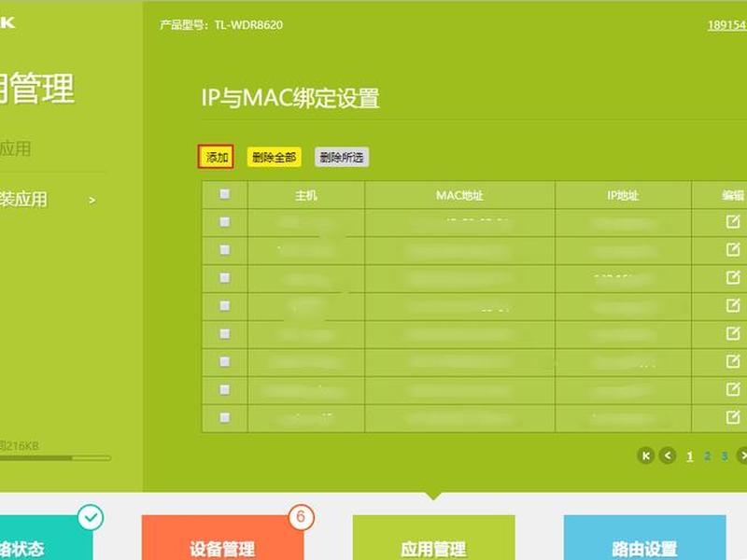
Task: Open the 路由设置 tab
Action: 644,538
